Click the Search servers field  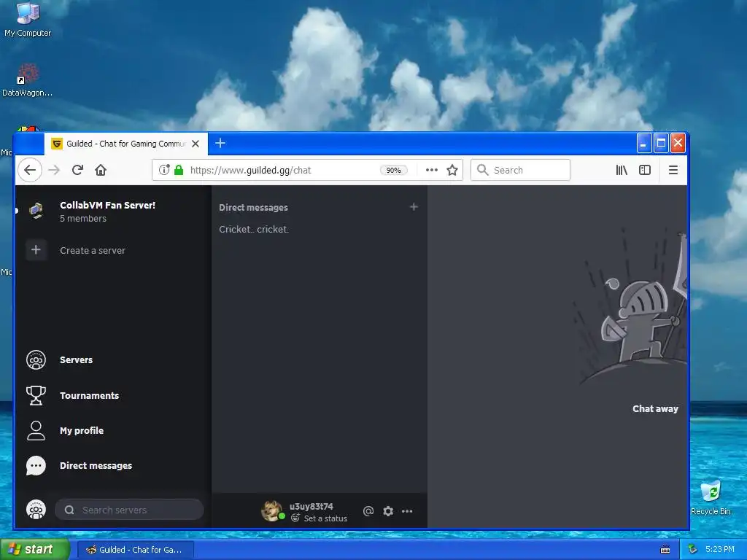[x=129, y=510]
